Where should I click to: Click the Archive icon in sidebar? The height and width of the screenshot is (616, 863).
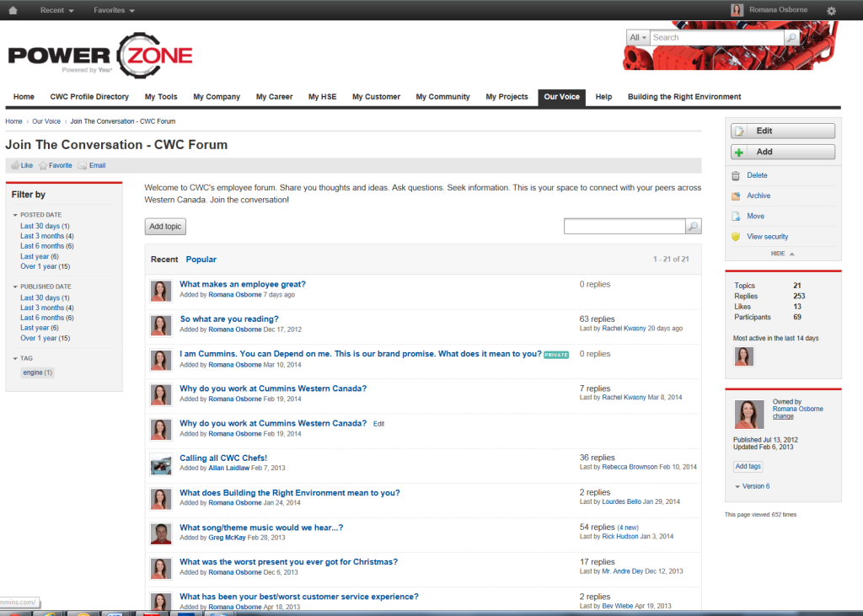[x=736, y=196]
